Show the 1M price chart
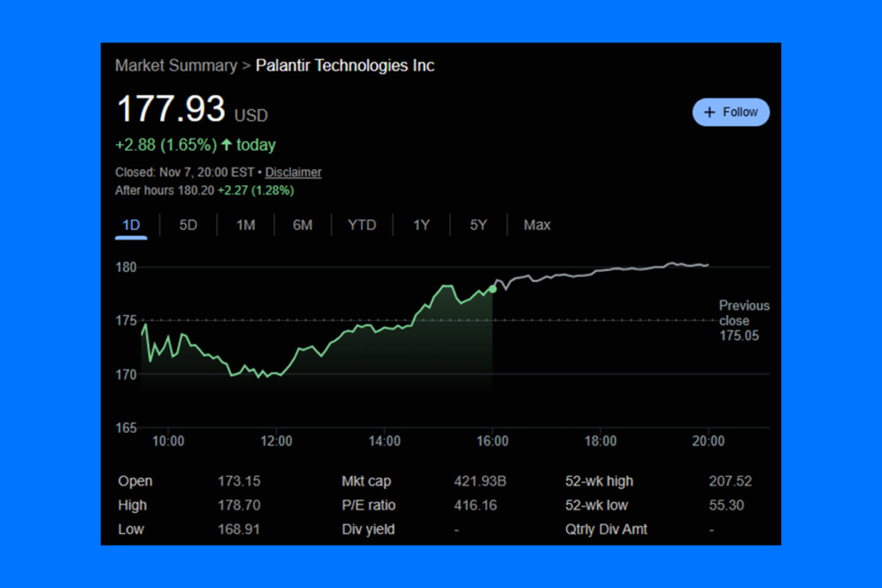The width and height of the screenshot is (882, 588). click(x=245, y=225)
